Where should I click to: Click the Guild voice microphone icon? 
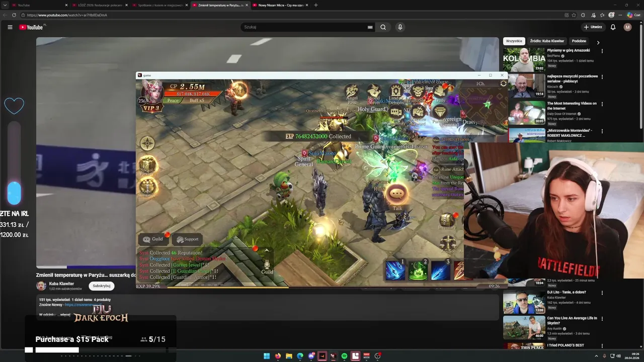[267, 264]
